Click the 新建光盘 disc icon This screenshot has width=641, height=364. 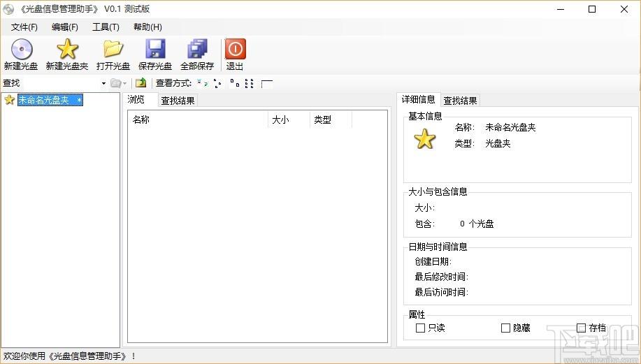(x=21, y=50)
